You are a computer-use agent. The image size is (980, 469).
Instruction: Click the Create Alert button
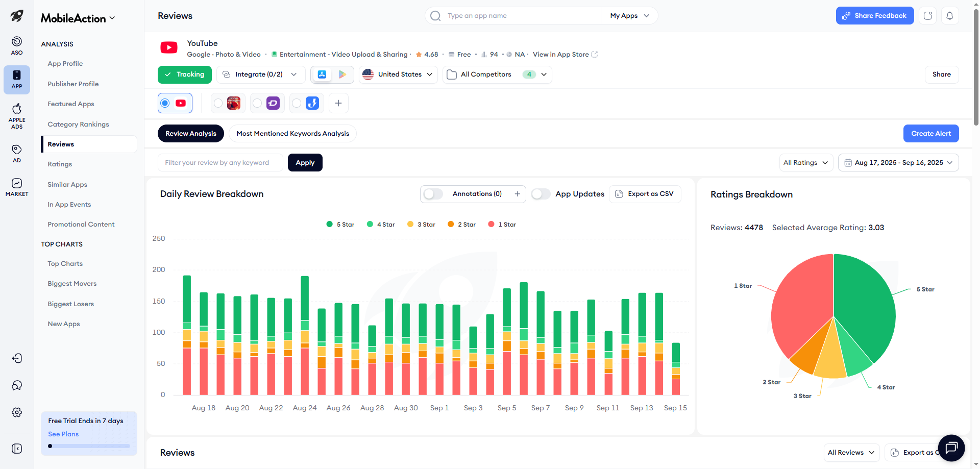pos(930,134)
